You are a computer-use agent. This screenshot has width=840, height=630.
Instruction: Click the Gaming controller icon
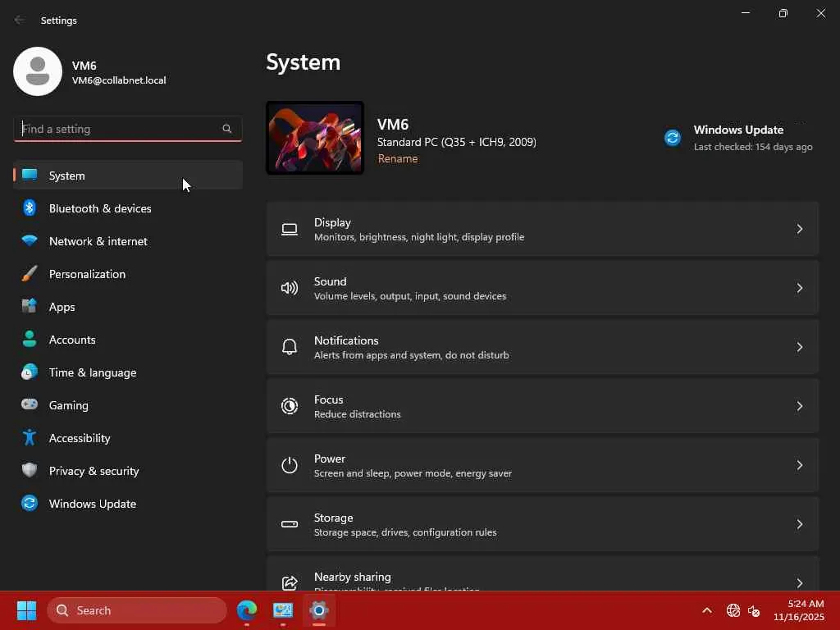pyautogui.click(x=30, y=405)
